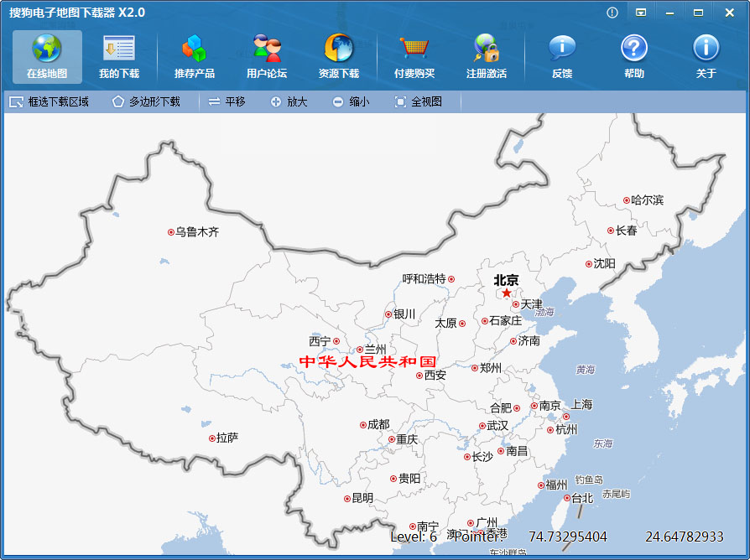Maximize the map downloader window
This screenshot has width=750, height=560.
(698, 13)
